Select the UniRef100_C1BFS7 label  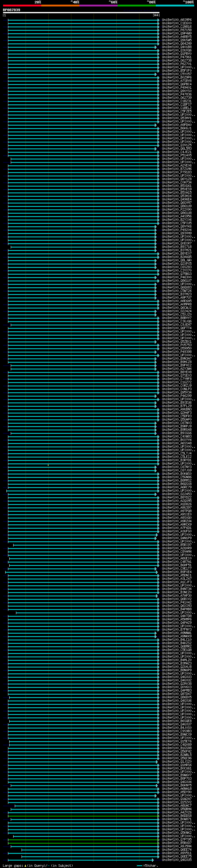coord(177,104)
